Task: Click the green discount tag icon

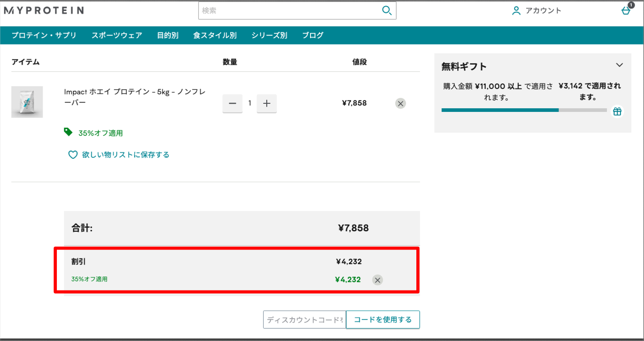Action: tap(68, 132)
